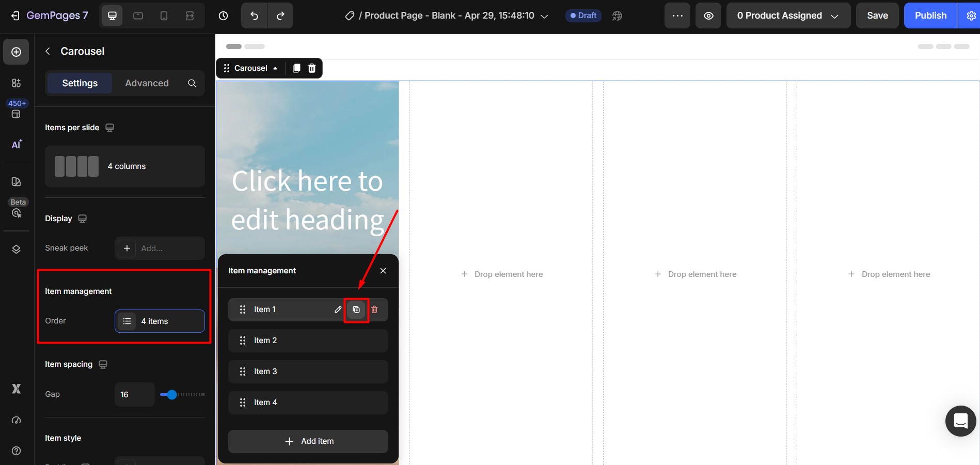The height and width of the screenshot is (465, 980).
Task: Open the 0 Product Assigned dropdown
Action: [788, 16]
